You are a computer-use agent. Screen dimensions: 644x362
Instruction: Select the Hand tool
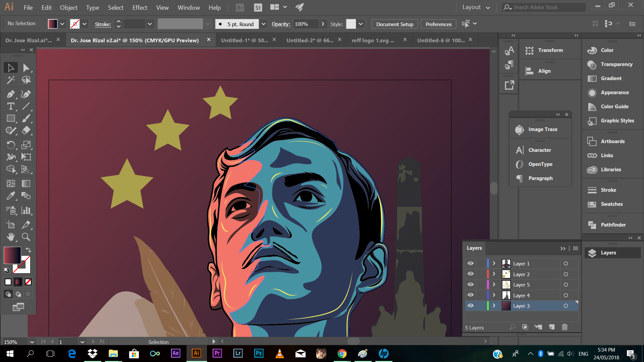click(x=11, y=237)
